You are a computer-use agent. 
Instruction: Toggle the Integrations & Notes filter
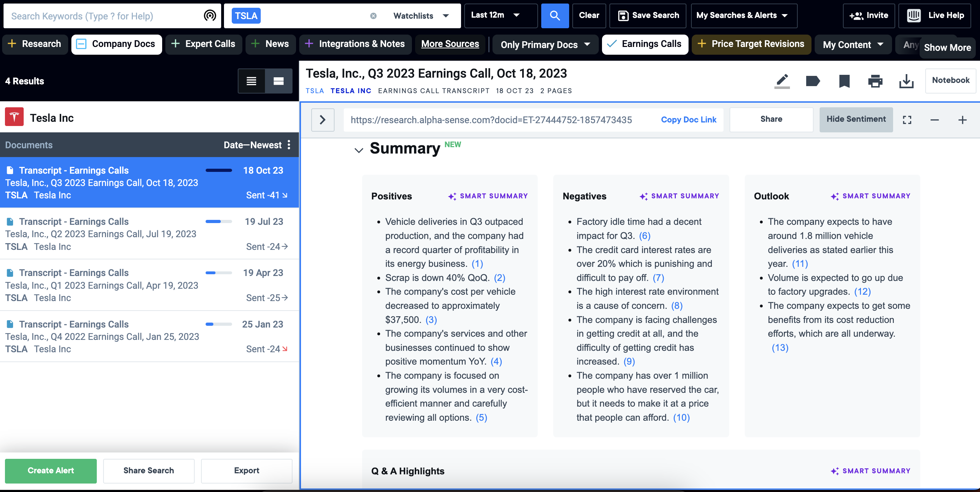(355, 44)
